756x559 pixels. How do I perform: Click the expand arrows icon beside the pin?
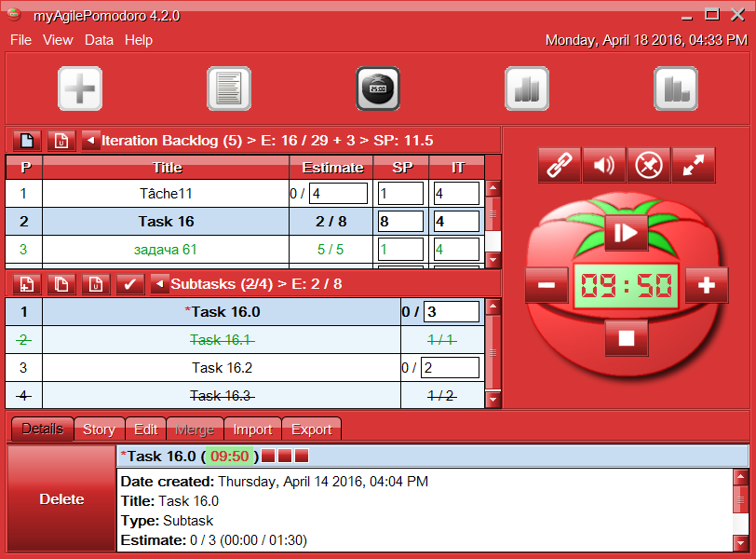693,165
